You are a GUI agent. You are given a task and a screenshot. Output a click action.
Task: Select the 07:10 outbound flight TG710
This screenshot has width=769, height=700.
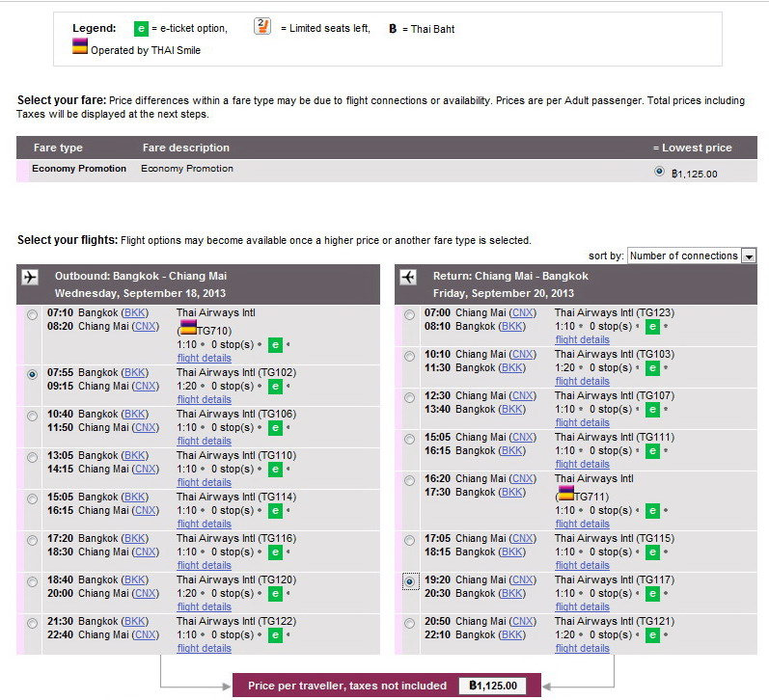33,314
